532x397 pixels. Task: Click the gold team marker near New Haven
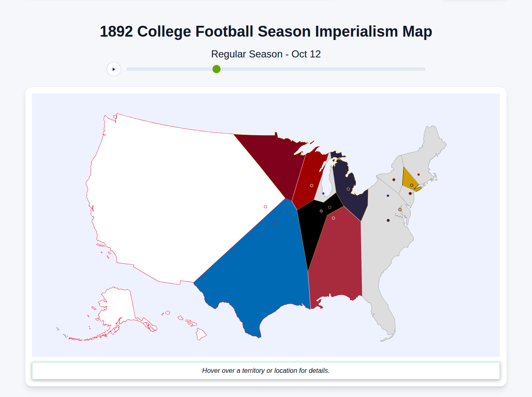(412, 185)
